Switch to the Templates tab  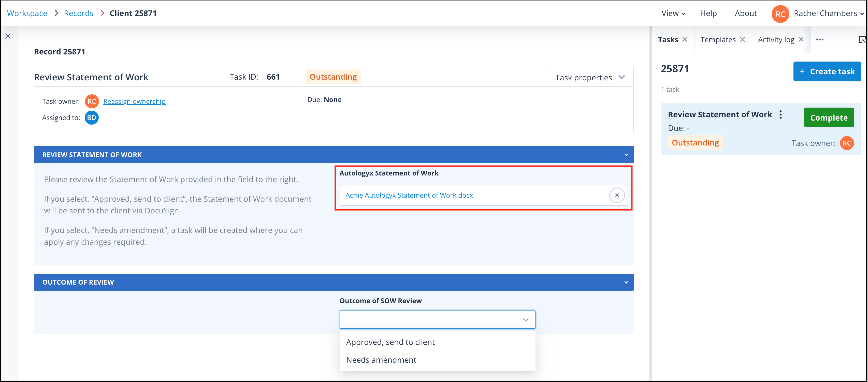pos(718,40)
